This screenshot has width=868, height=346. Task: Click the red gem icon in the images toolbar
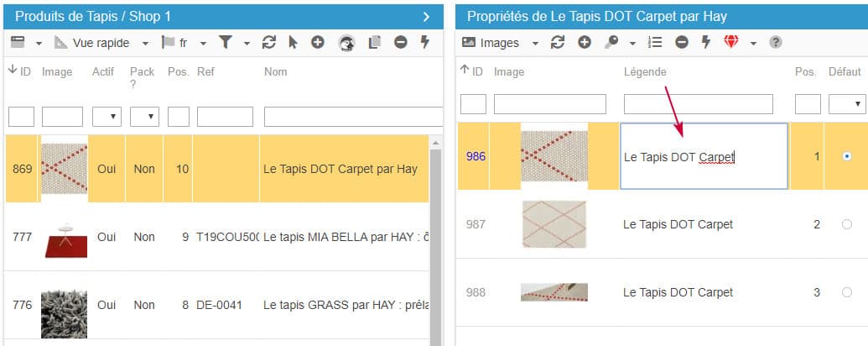[731, 42]
